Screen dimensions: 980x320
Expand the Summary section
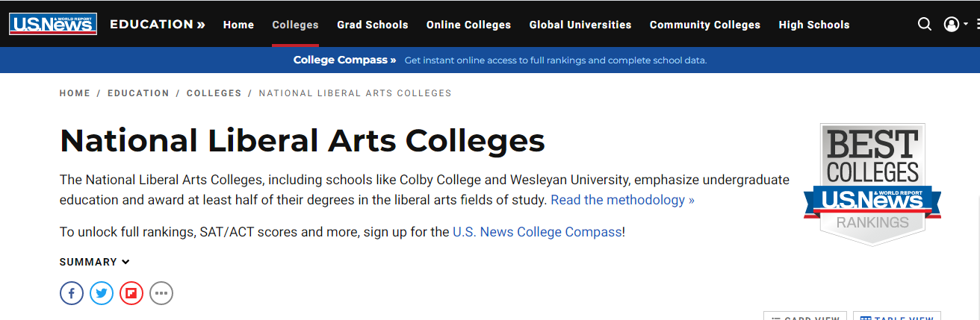click(95, 262)
